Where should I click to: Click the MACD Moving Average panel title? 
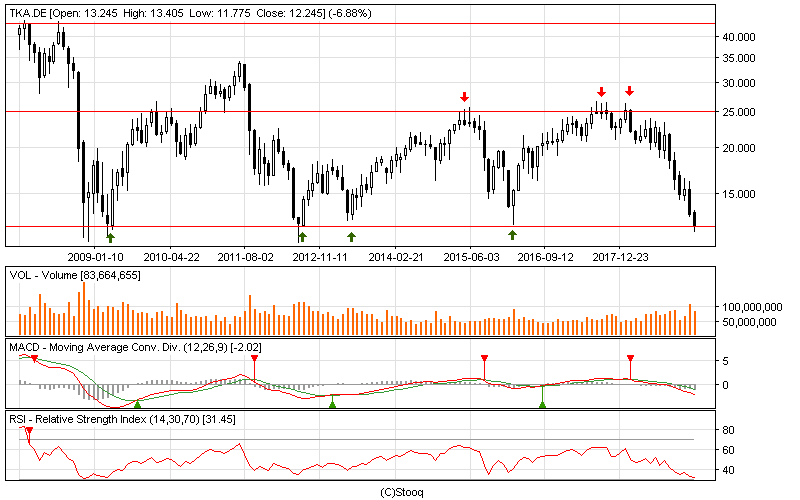tap(135, 347)
